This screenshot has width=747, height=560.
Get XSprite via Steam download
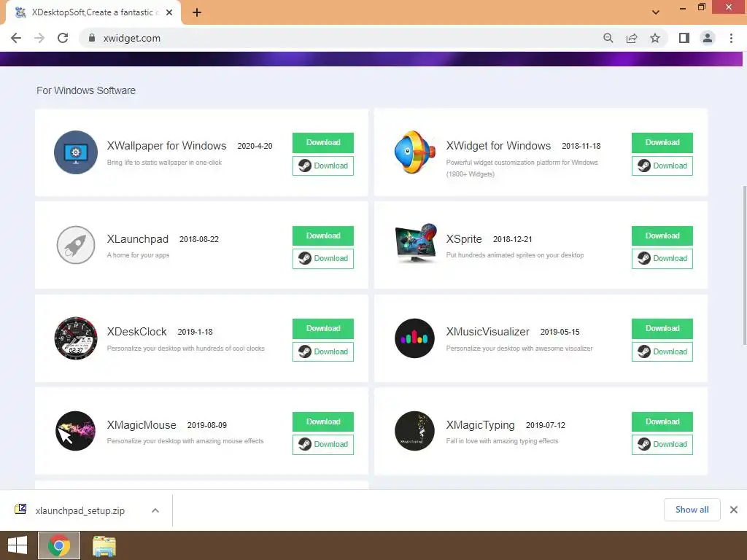point(662,259)
